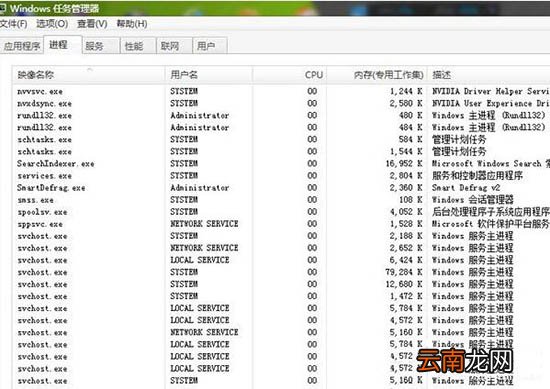The height and width of the screenshot is (389, 550).
Task: Go to the 联网 tab
Action: tap(174, 46)
